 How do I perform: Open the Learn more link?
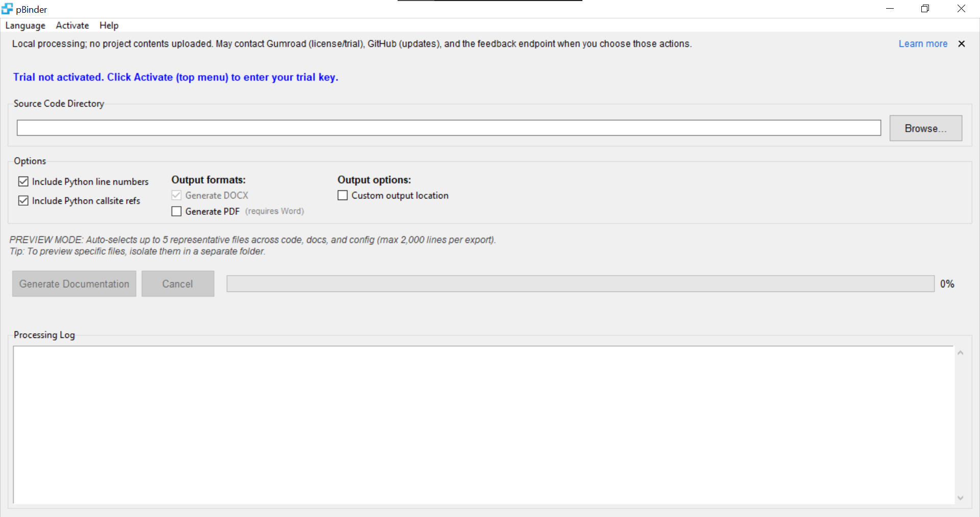923,43
